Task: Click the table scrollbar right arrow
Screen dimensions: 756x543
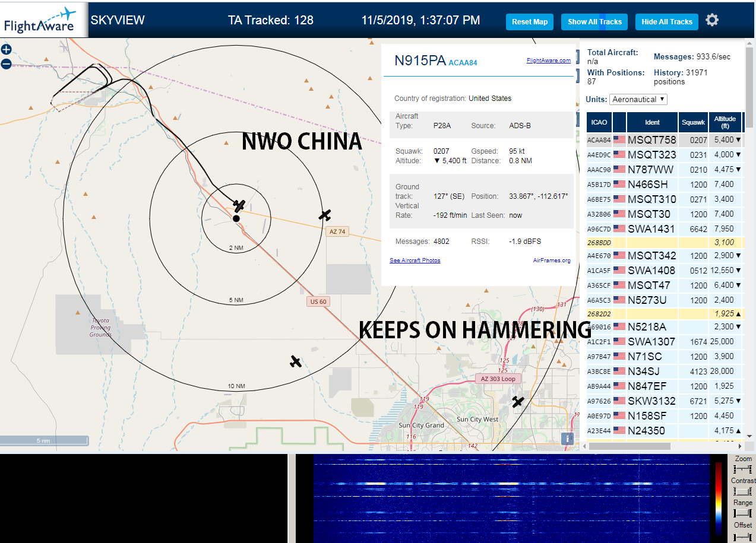Action: [740, 446]
